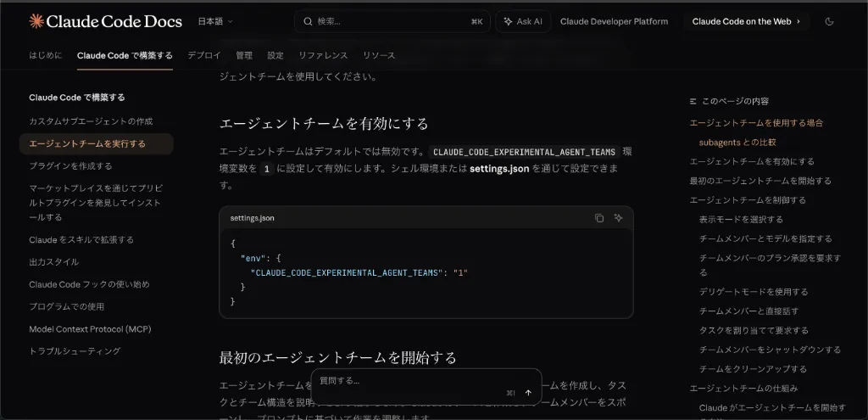Jump to チームメンバーのプラン承認を要求する section
Viewport: 868px width, 420px height.
click(x=770, y=265)
